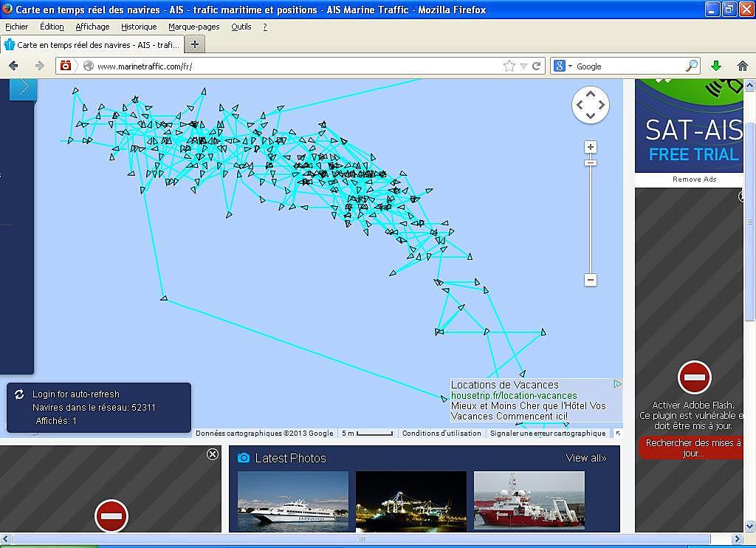
Task: Pan the map right using the pan control
Action: tap(601, 105)
